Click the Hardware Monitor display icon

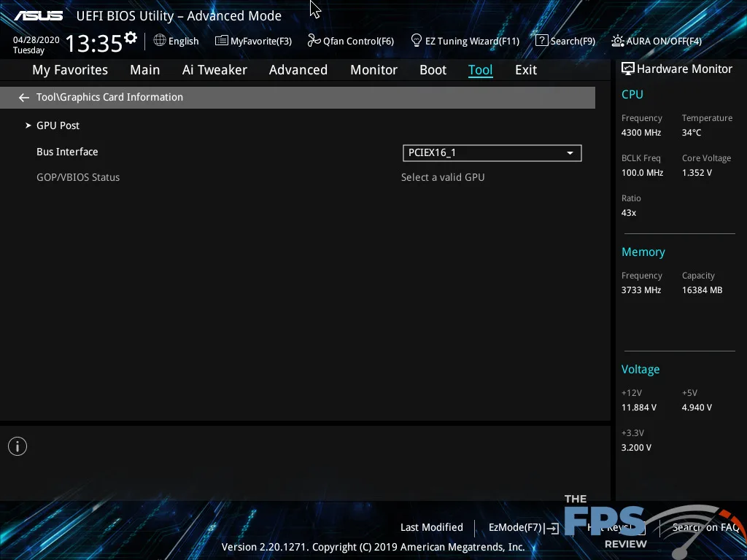[x=628, y=69]
